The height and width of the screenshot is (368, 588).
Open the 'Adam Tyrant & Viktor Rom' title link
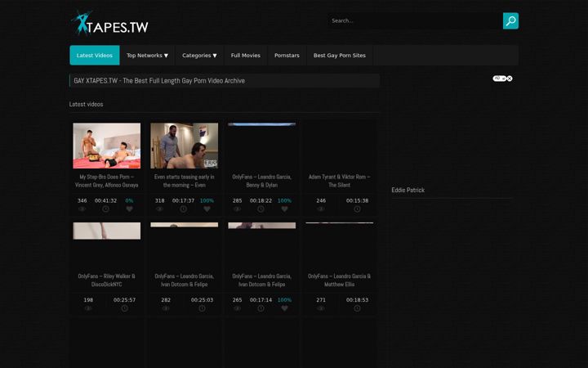340,181
